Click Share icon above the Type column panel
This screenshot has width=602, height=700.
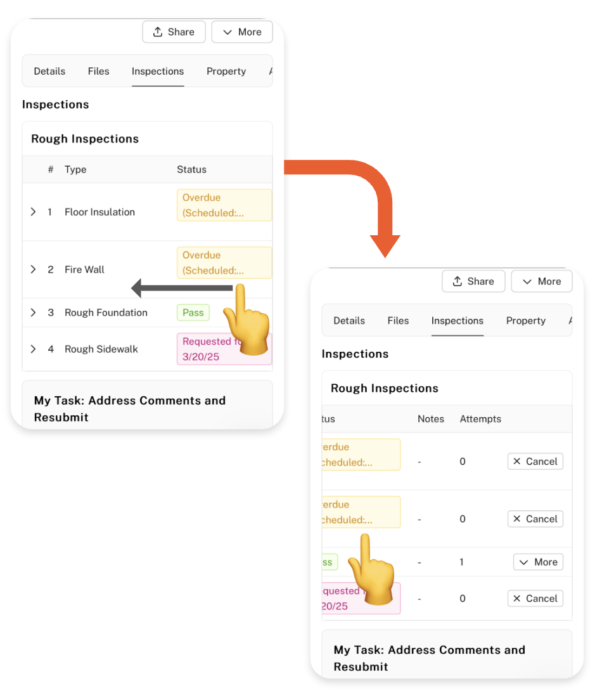click(x=158, y=32)
